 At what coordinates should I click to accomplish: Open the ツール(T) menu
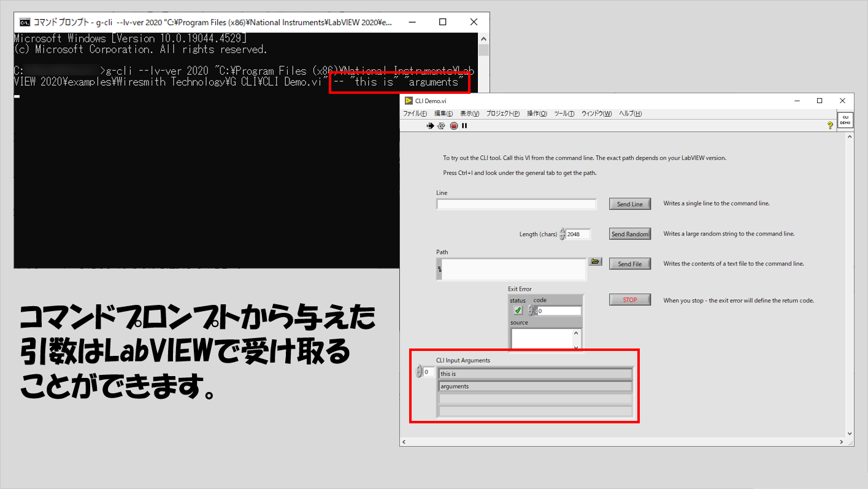564,114
